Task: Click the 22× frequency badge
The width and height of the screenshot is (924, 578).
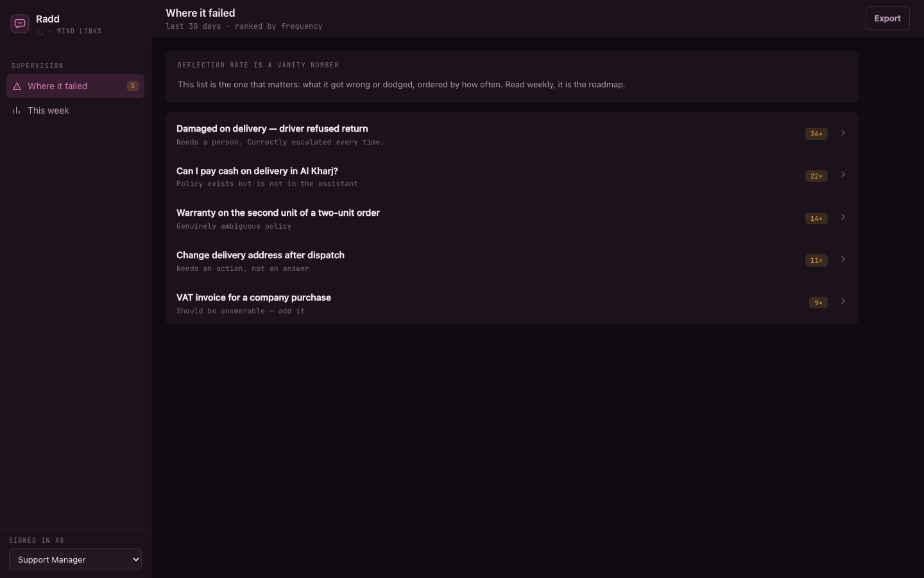Action: (816, 176)
